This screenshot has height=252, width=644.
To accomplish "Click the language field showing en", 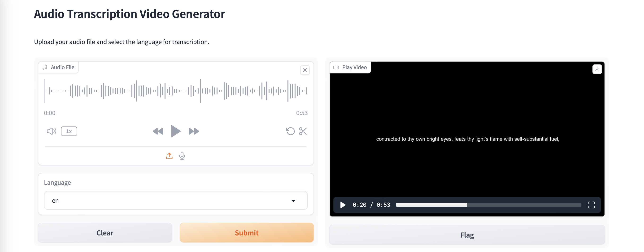I will (x=176, y=200).
